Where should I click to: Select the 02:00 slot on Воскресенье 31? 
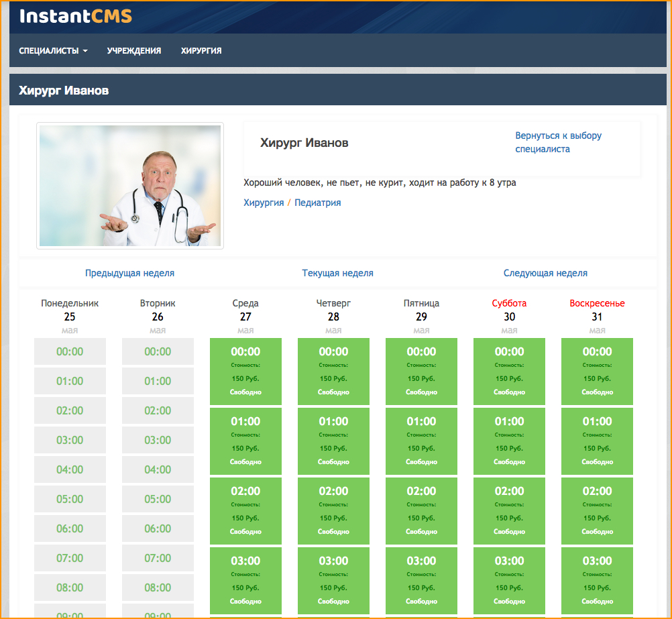597,511
